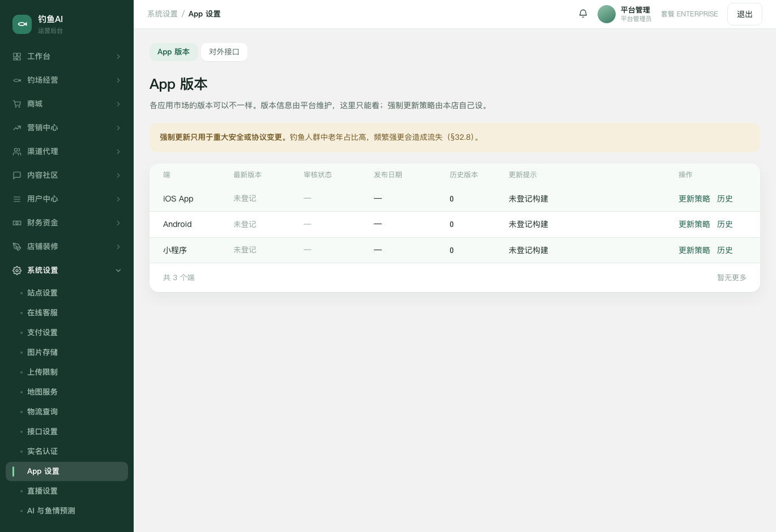
Task: Select the App 设置 sidebar item
Action: click(x=67, y=471)
